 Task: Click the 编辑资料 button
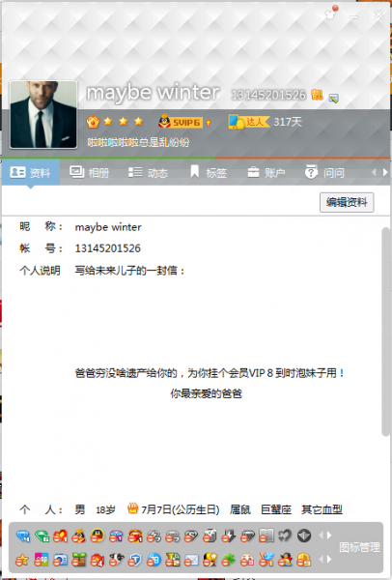coord(347,202)
